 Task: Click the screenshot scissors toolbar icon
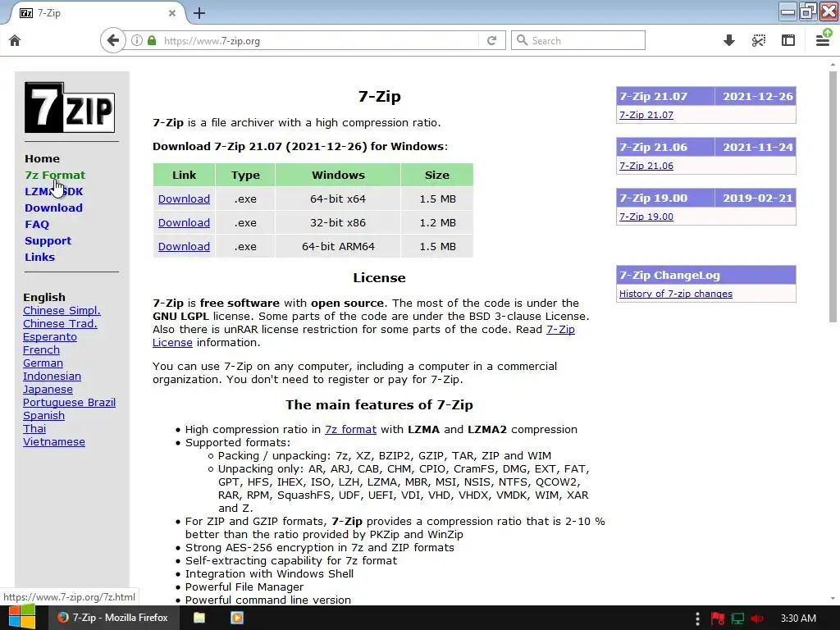[758, 41]
